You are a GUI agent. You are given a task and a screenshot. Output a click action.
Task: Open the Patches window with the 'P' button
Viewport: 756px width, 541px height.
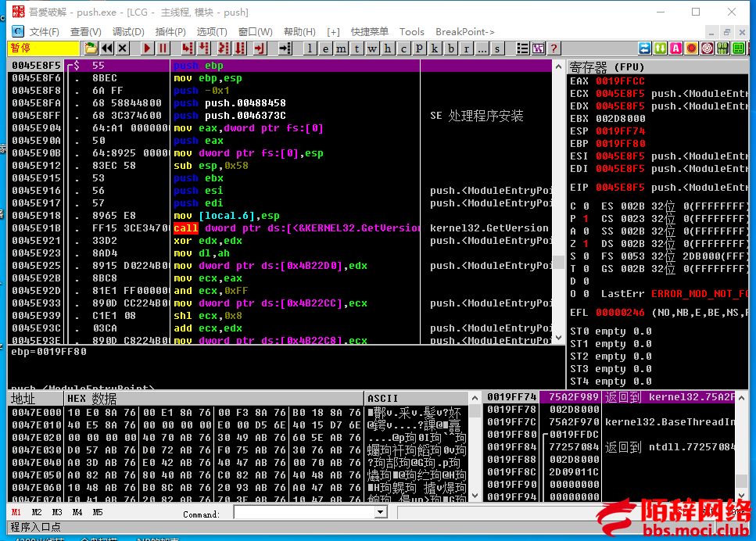(x=419, y=48)
